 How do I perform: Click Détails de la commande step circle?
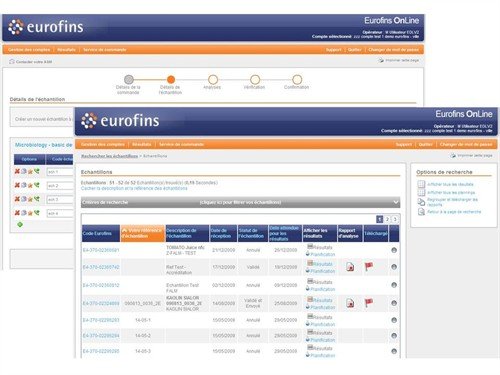(x=129, y=79)
